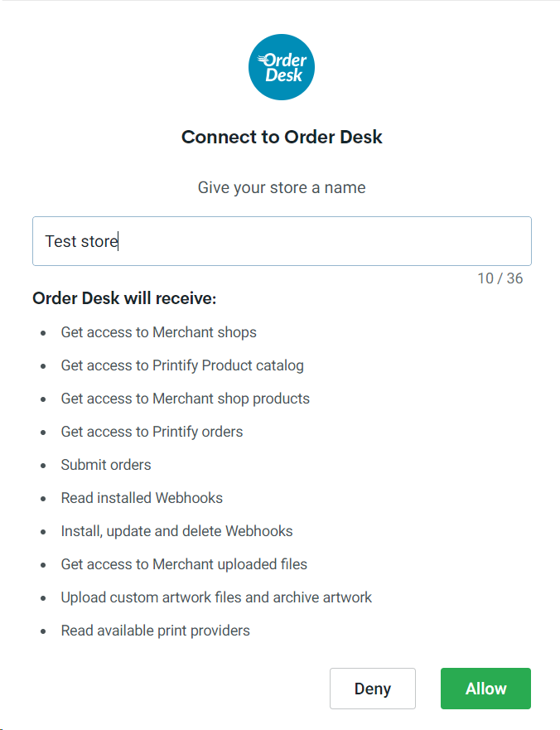560x730 pixels.
Task: Click the 10 / 36 character counter
Action: point(500,278)
